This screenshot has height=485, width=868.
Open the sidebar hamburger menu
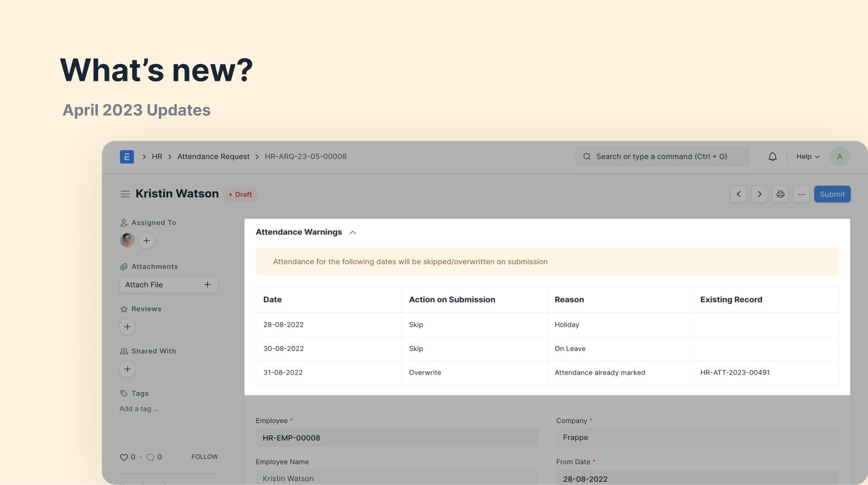pyautogui.click(x=125, y=194)
